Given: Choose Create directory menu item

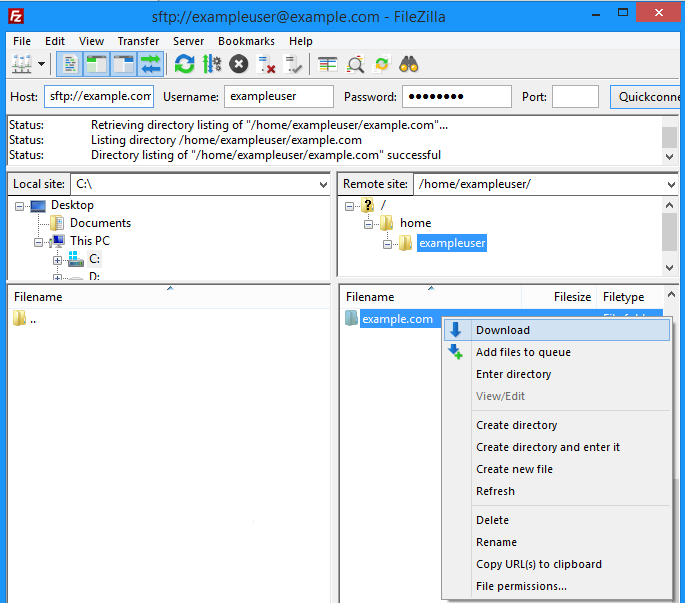Looking at the screenshot, I should (x=557, y=425).
